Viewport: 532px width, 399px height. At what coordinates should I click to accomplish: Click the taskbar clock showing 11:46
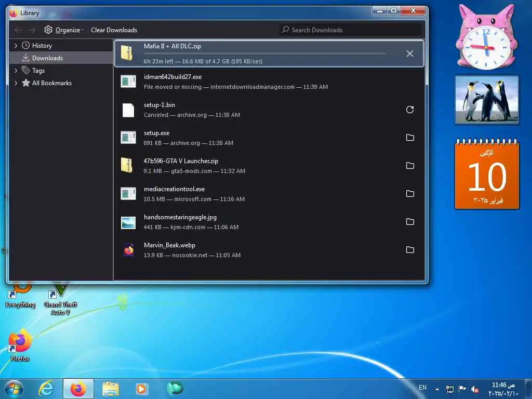(x=503, y=389)
